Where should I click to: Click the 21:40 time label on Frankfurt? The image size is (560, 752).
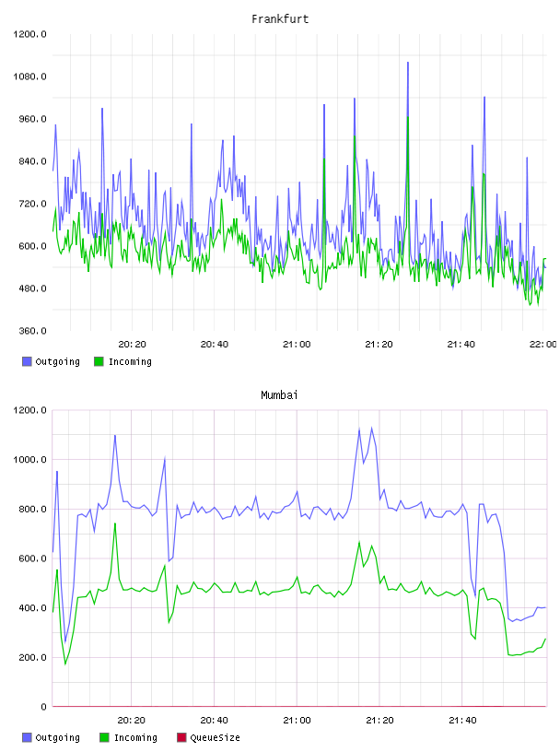[461, 345]
